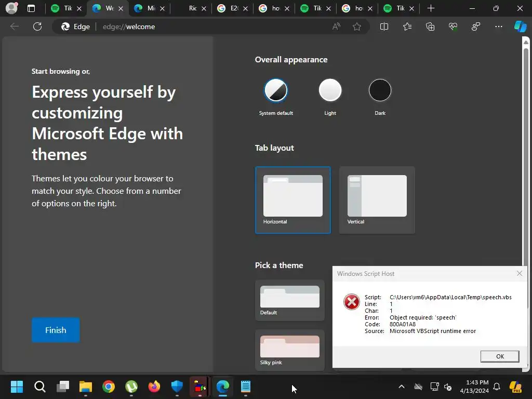532x399 pixels.
Task: Open the Collections icon
Action: (430, 26)
